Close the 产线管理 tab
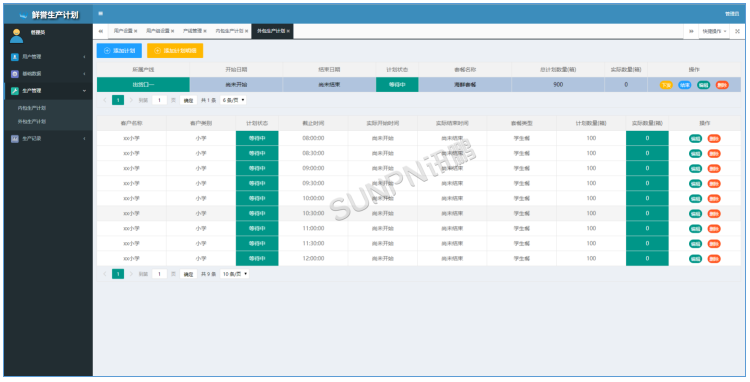The width and height of the screenshot is (750, 382). tap(205, 31)
